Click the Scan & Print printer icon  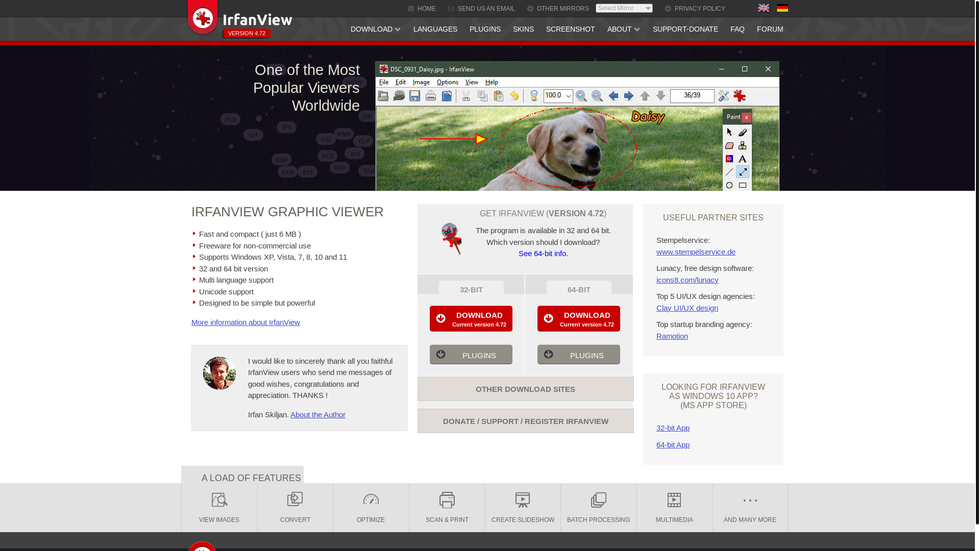(x=447, y=500)
